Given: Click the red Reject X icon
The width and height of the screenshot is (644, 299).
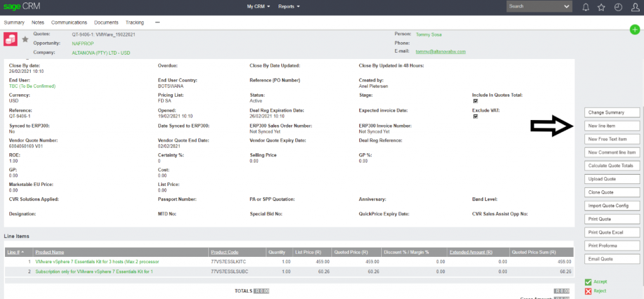Looking at the screenshot, I should [588, 291].
